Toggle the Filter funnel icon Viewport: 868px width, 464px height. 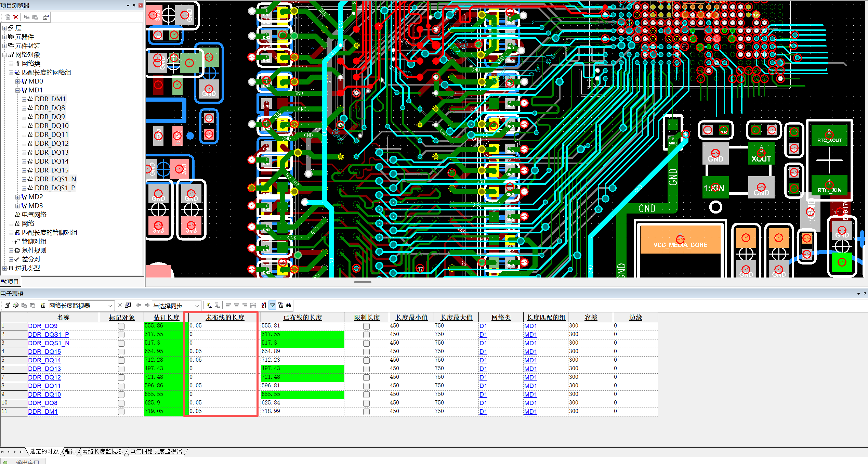272,305
